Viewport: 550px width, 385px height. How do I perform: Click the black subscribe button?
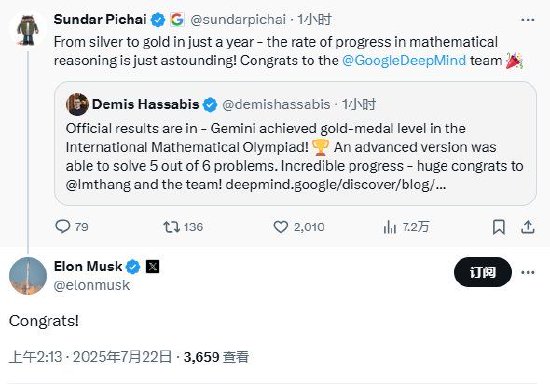click(483, 272)
